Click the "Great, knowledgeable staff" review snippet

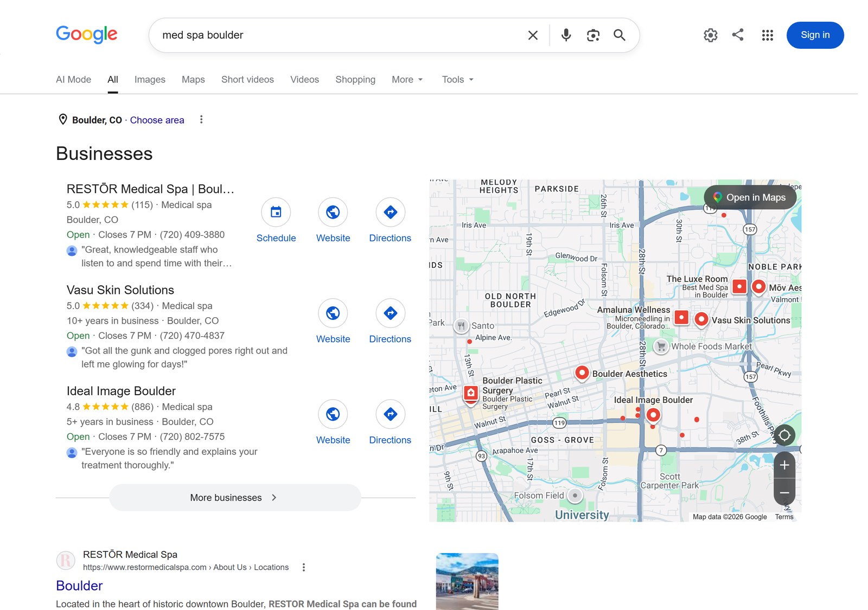click(x=156, y=256)
